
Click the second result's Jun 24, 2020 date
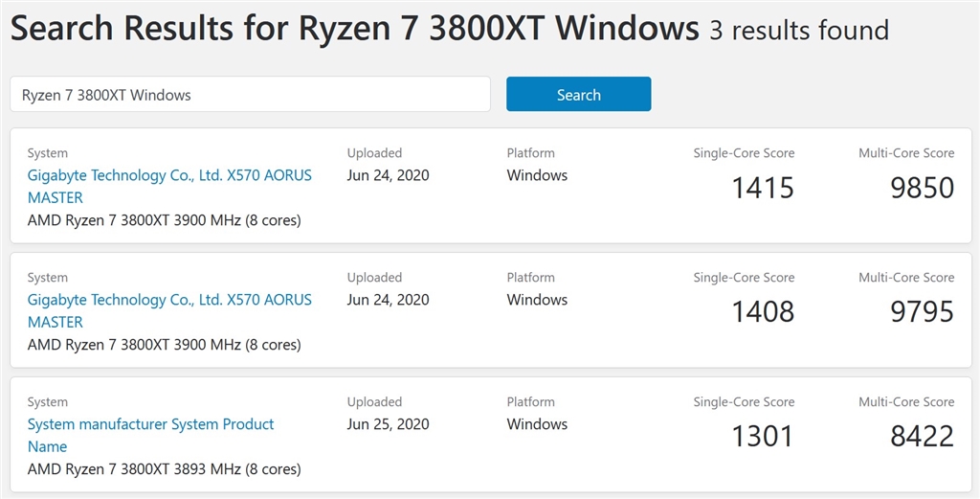click(388, 300)
